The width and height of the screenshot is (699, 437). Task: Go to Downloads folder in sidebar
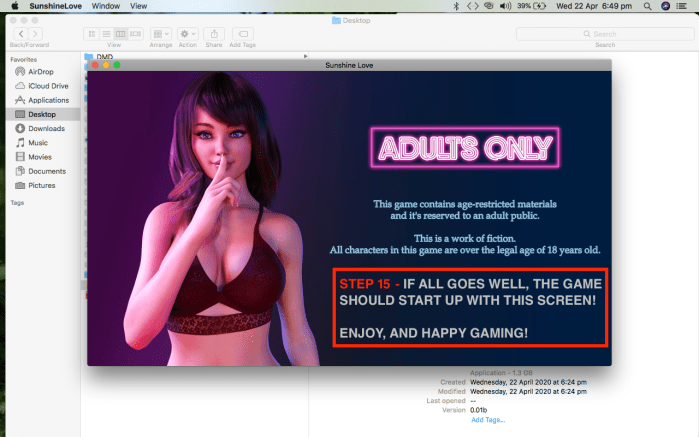coord(46,128)
